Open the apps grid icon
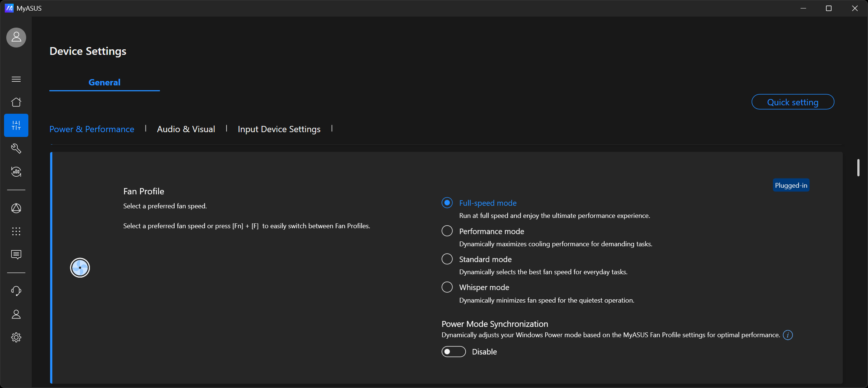This screenshot has width=868, height=388. click(x=16, y=231)
